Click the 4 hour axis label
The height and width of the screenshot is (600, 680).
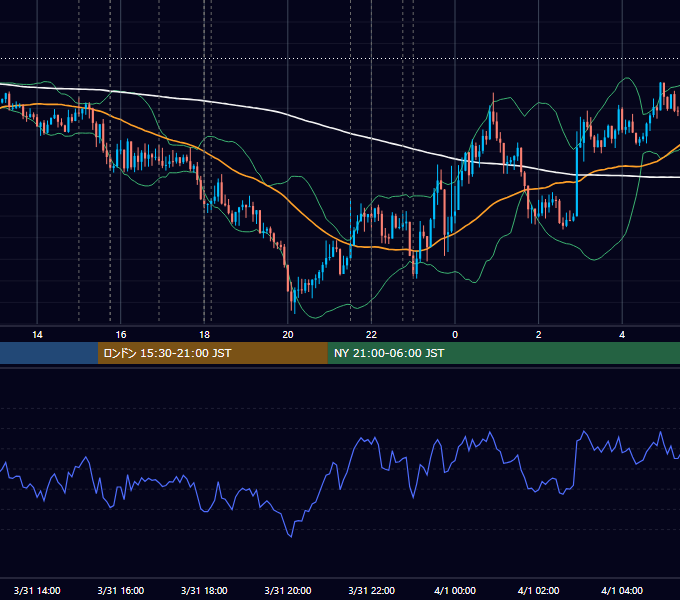click(622, 335)
